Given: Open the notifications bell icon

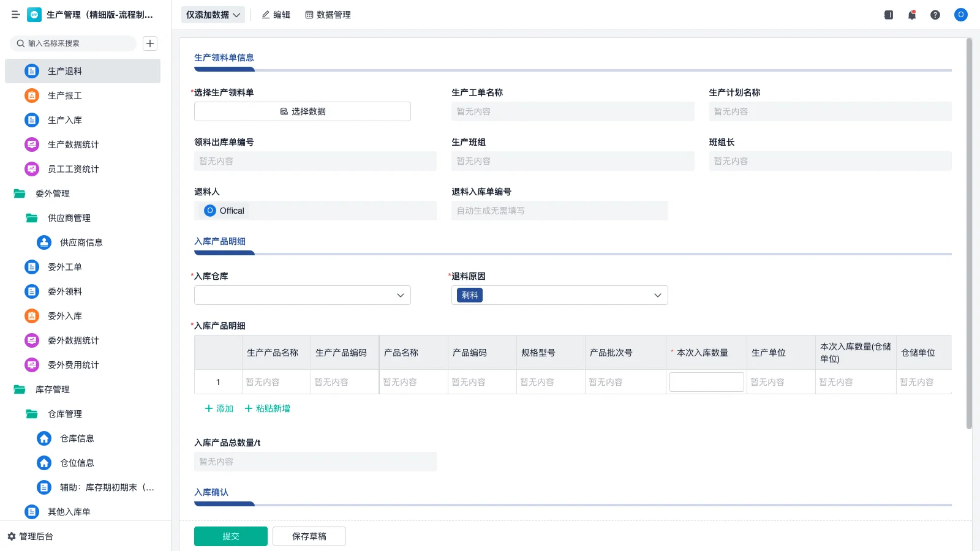Looking at the screenshot, I should pos(911,15).
